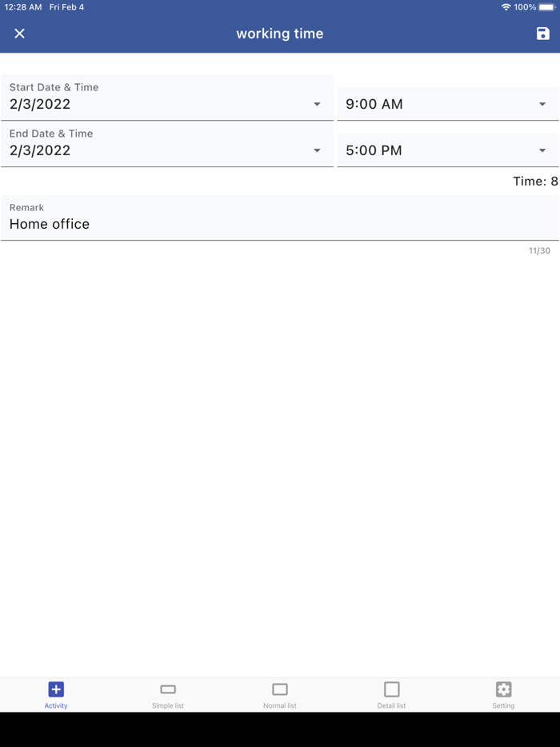This screenshot has width=560, height=747.
Task: Tap the Activity plus icon
Action: pyautogui.click(x=56, y=689)
